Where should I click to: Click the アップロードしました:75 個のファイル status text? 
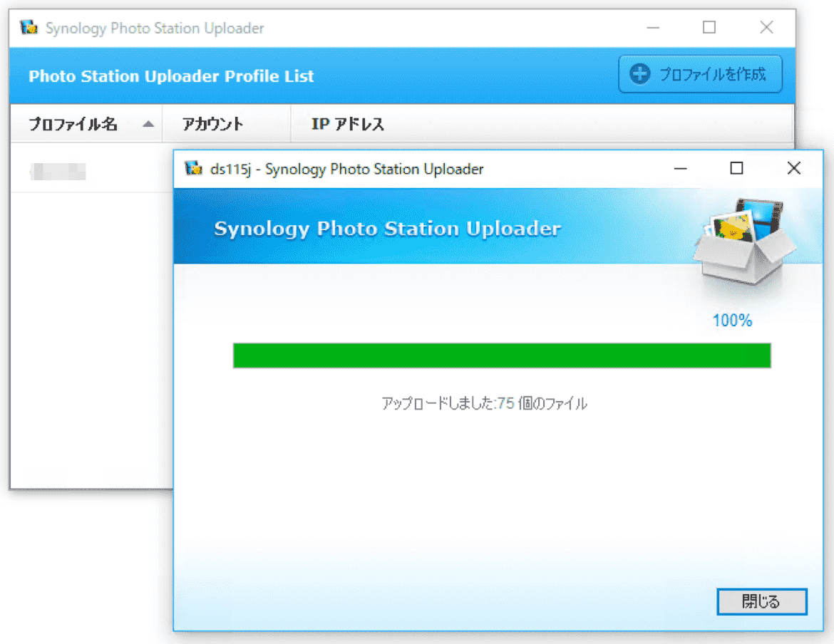click(484, 403)
